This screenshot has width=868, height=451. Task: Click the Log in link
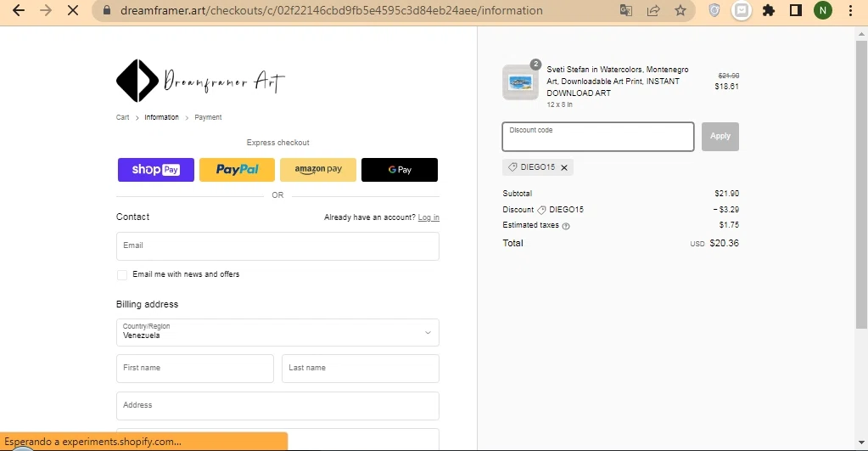(x=428, y=217)
